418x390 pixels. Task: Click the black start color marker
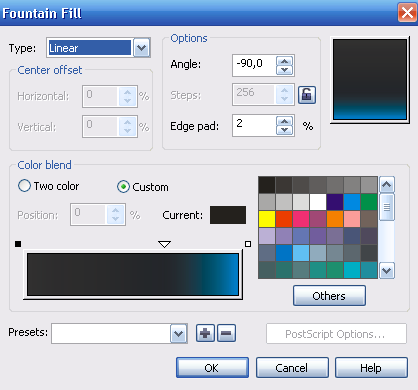[x=18, y=244]
